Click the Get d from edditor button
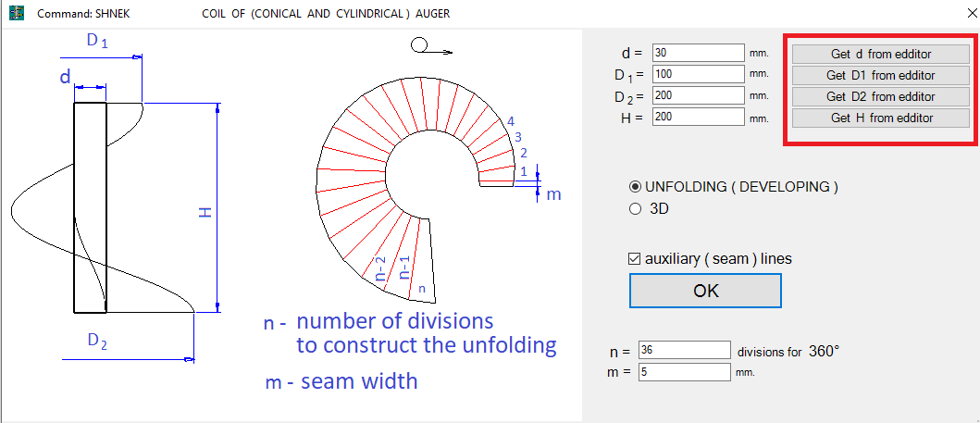Viewport: 980px width, 423px height. (x=881, y=55)
